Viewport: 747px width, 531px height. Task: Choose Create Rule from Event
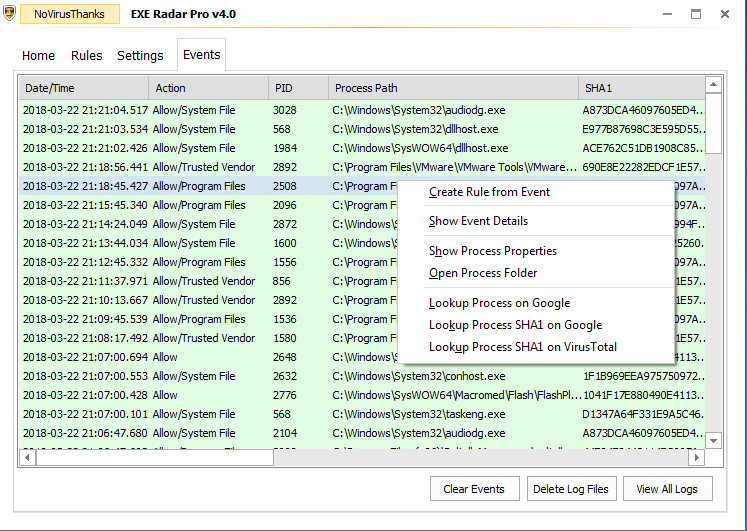coord(489,192)
